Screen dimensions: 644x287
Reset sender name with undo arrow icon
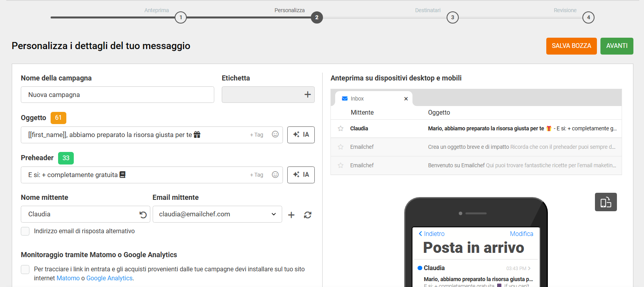click(143, 214)
